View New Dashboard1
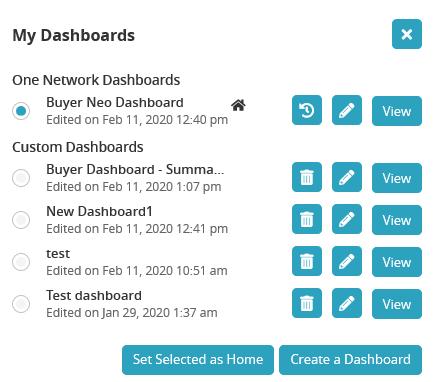 pyautogui.click(x=397, y=220)
